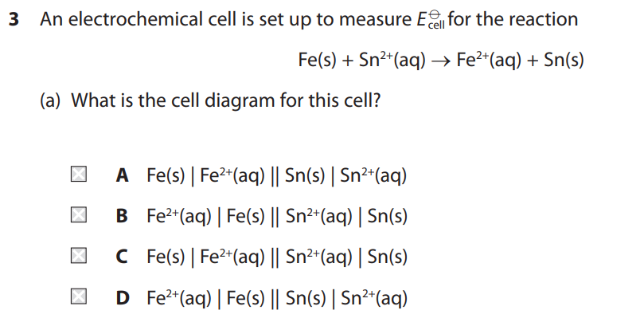Viewport: 644px width, 322px height.
Task: Click the bold letter C label
Action: click(x=122, y=257)
